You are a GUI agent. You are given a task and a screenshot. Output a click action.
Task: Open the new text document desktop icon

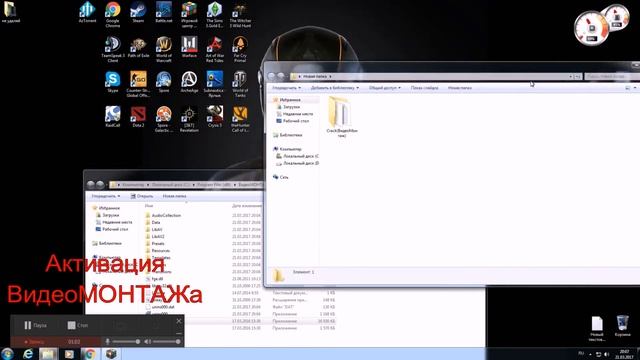(597, 328)
